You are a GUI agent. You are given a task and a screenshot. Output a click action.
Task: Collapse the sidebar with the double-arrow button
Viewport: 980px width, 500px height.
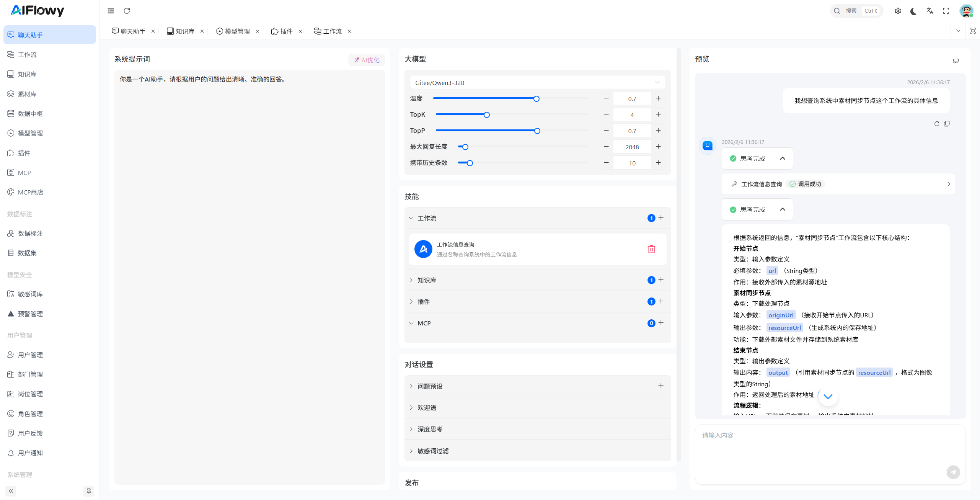[11, 491]
